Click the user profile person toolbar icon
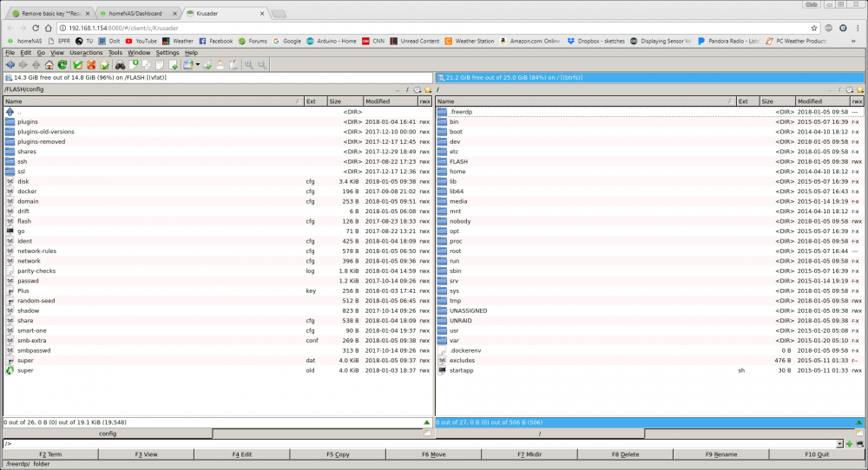Screen dimensions: 868x470 point(220,65)
